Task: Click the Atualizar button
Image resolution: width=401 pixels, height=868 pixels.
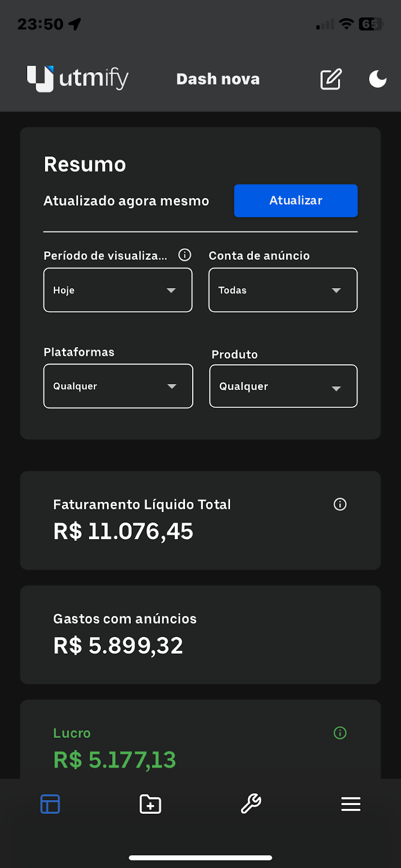Action: 296,201
